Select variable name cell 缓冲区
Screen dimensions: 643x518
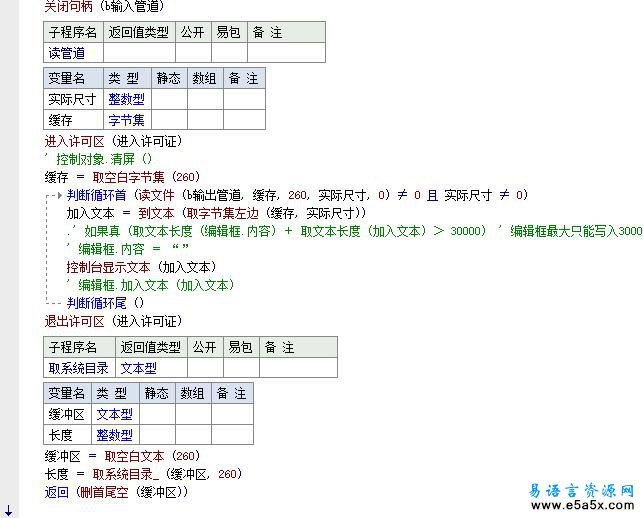tap(67, 414)
